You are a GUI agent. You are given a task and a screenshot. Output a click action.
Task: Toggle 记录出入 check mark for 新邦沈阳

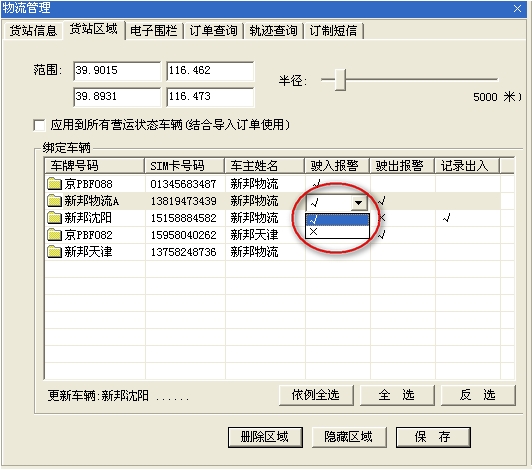(447, 218)
